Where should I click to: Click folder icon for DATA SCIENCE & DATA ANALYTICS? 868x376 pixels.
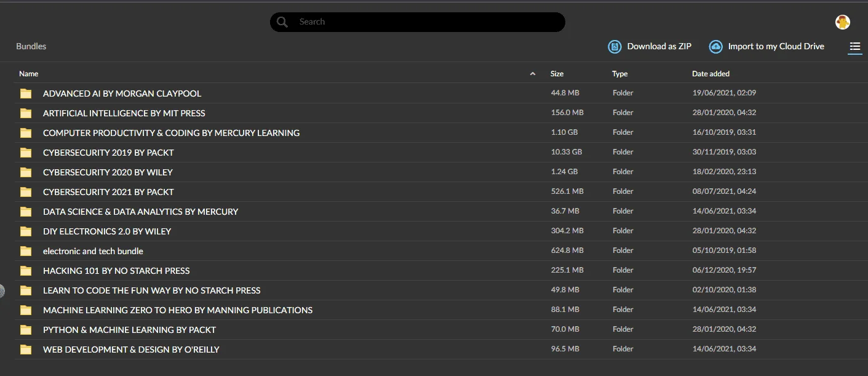(26, 212)
